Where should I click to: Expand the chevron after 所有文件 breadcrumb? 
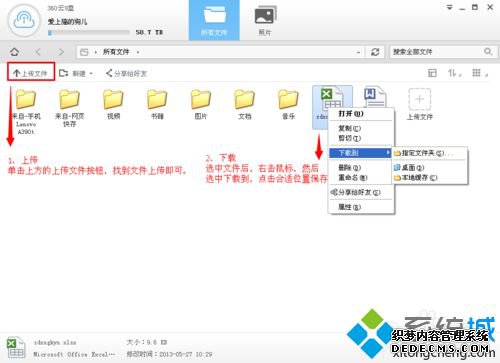tap(138, 52)
